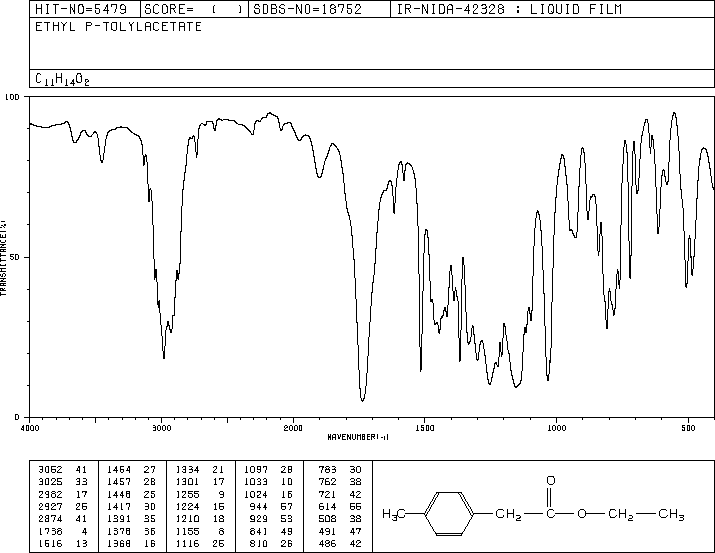Click the 2927 wavenumber entry

pyautogui.click(x=50, y=506)
